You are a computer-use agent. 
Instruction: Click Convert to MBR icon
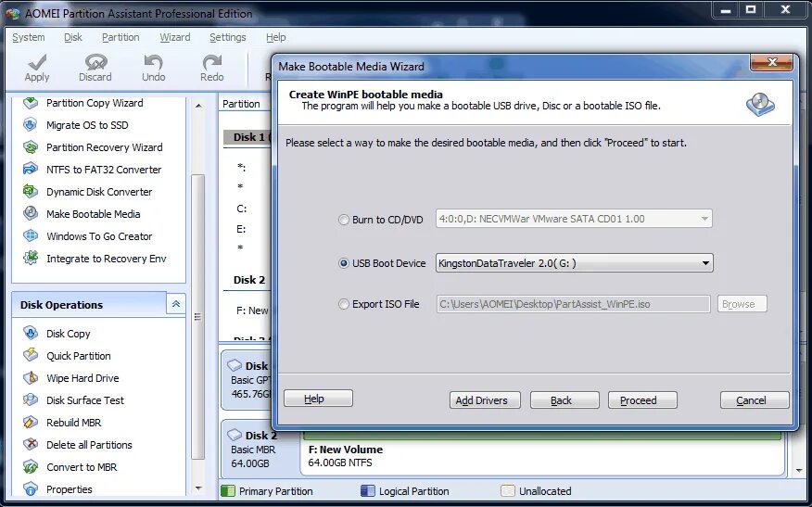click(x=31, y=466)
